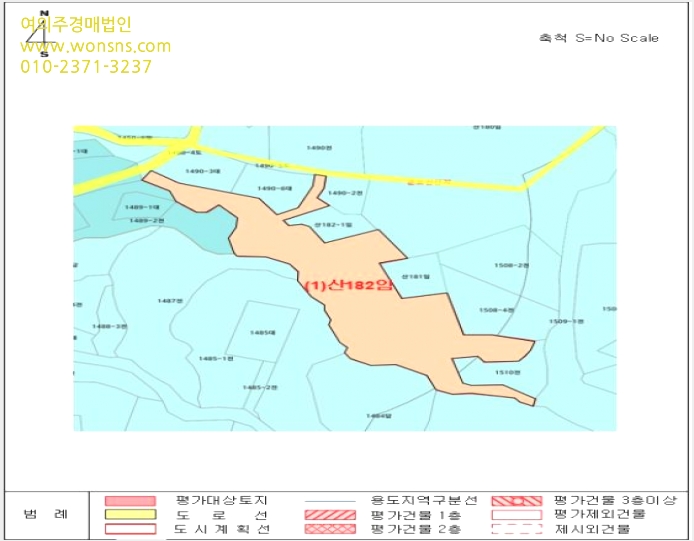Click the 평가제외건물 empty box swatch
Viewport: 694px width, 541px height.
point(517,515)
